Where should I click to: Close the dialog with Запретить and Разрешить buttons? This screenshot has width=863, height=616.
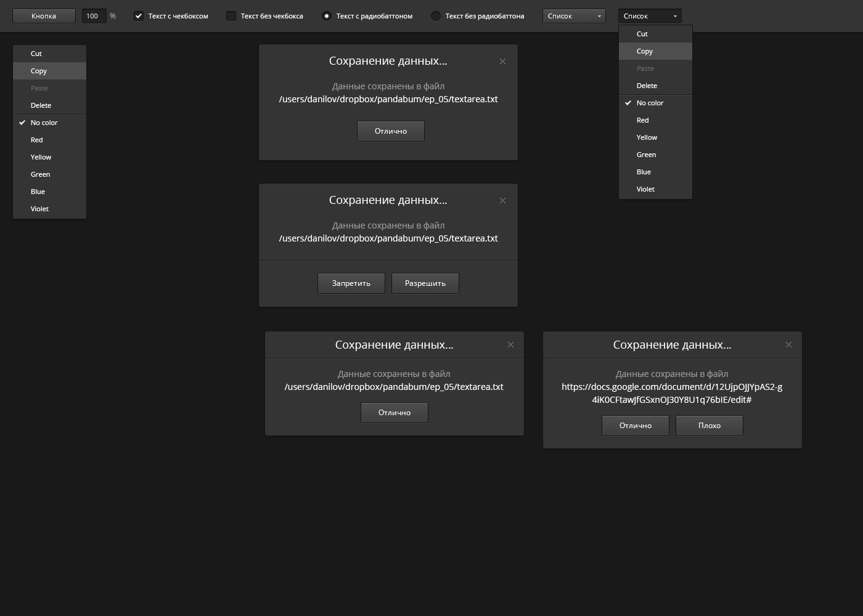tap(502, 201)
